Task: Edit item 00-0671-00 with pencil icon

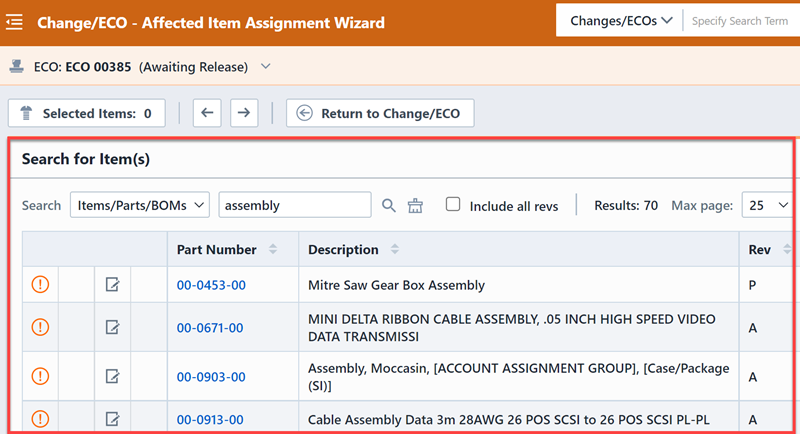Action: [112, 327]
